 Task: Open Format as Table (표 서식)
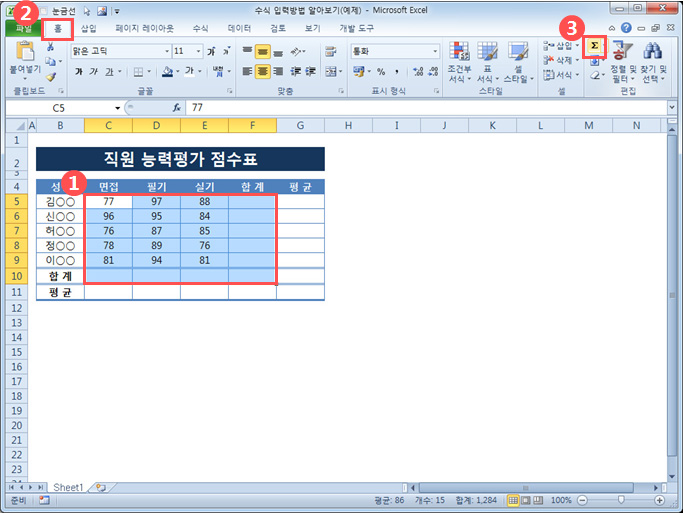(487, 62)
